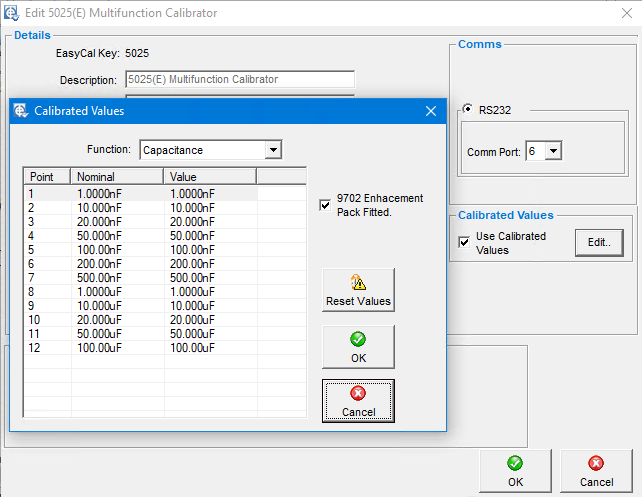The width and height of the screenshot is (642, 497).
Task: Click the Nominal column header
Action: [117, 176]
